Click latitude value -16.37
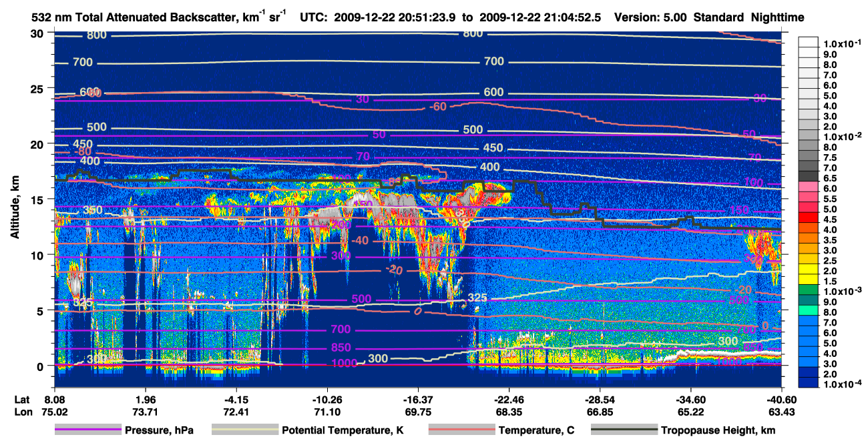The image size is (868, 445). [417, 399]
